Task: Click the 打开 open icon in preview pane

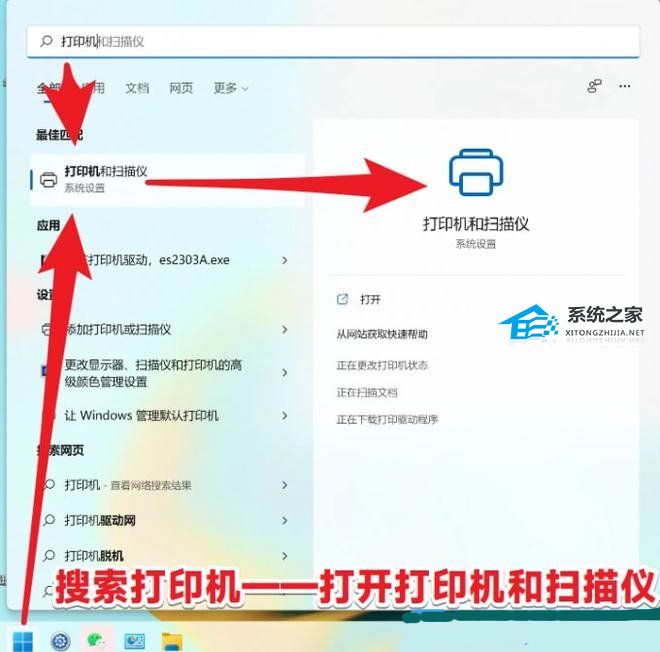Action: click(x=343, y=299)
